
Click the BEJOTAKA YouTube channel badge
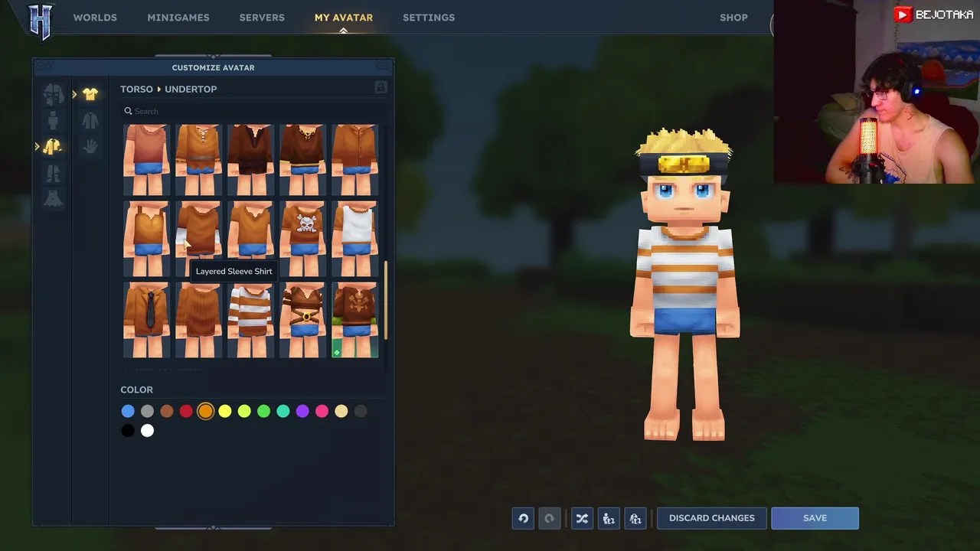(934, 15)
